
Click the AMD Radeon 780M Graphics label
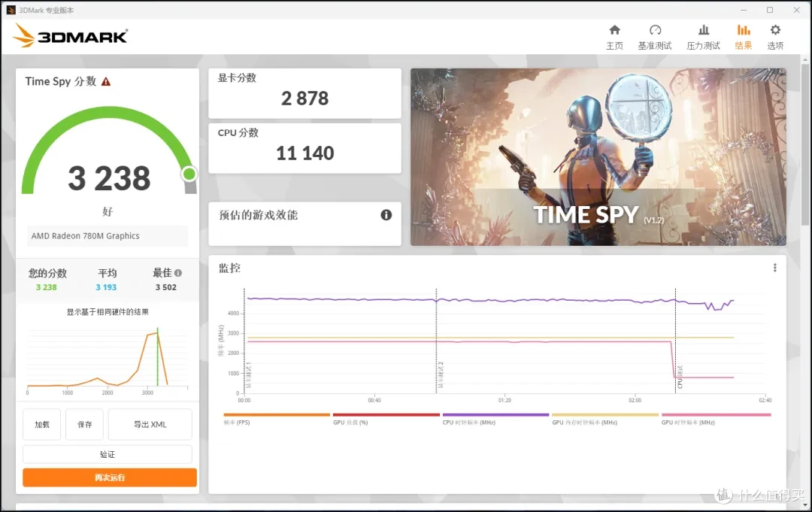[86, 236]
